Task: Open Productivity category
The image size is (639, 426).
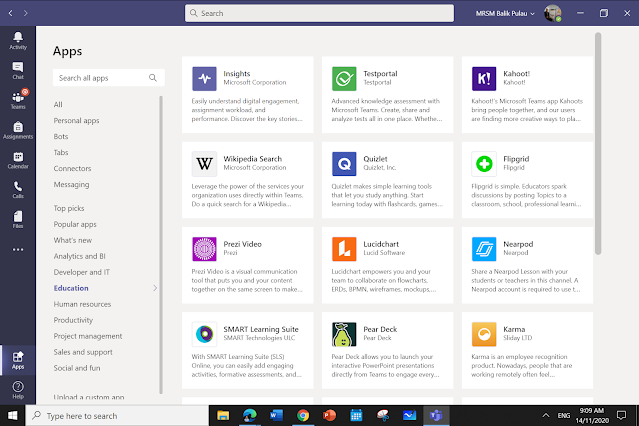Action: [73, 320]
